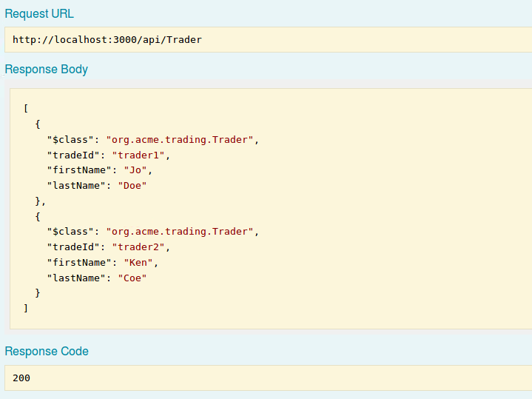Click the "tradeId" key above firstName Ken
This screenshot has width=532, height=399.
coord(73,247)
